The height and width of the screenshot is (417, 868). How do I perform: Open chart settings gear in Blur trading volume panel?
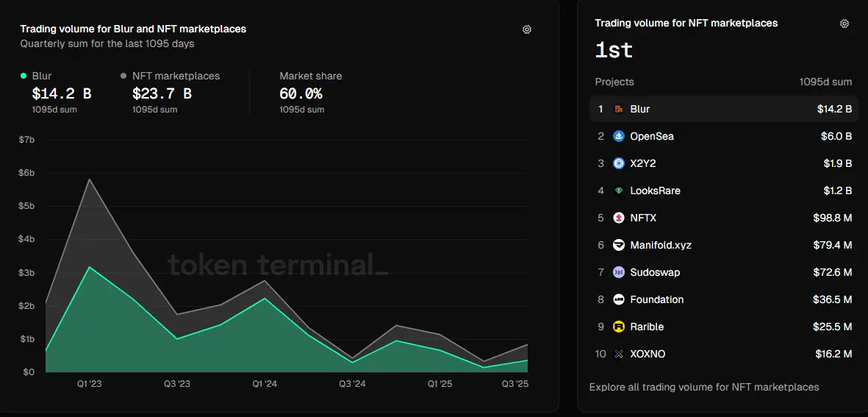click(526, 29)
